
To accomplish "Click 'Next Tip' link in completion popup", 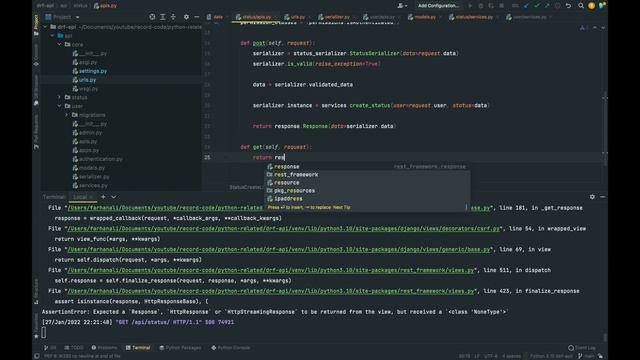I will 342,207.
